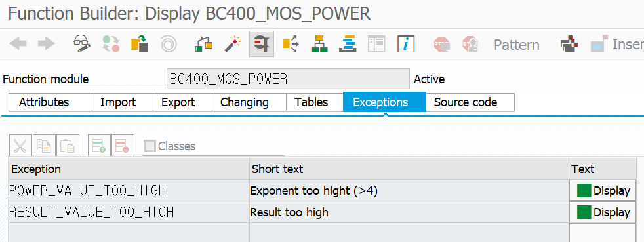This screenshot has width=644, height=242.
Task: Click the Copy icon in table toolbar
Action: click(x=44, y=146)
